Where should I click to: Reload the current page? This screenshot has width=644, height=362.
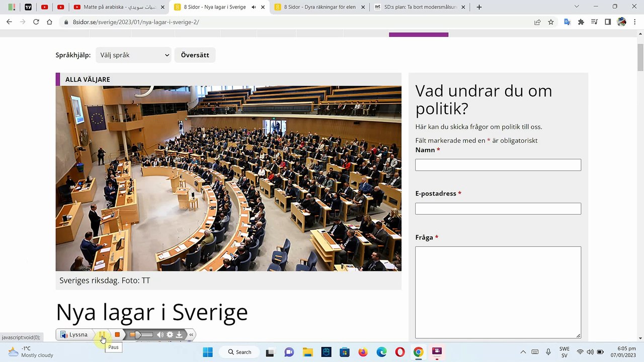(36, 22)
